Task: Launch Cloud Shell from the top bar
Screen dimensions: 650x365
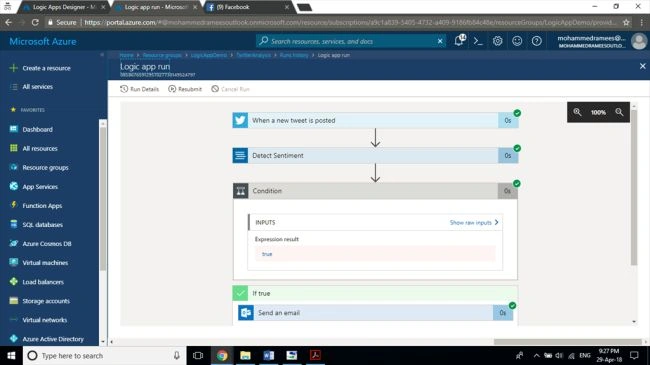Action: click(x=478, y=41)
